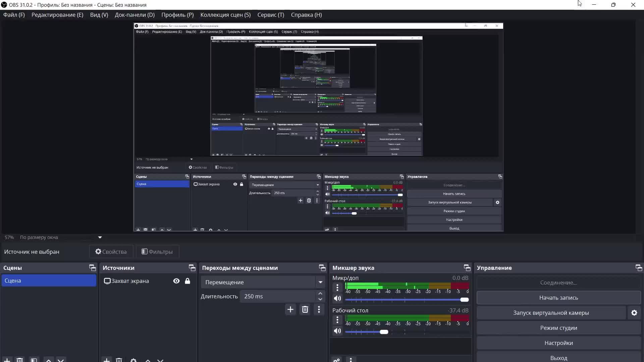Screen dimensions: 644x362
Task: Undock the Сцены panel icon
Action: coord(92,267)
